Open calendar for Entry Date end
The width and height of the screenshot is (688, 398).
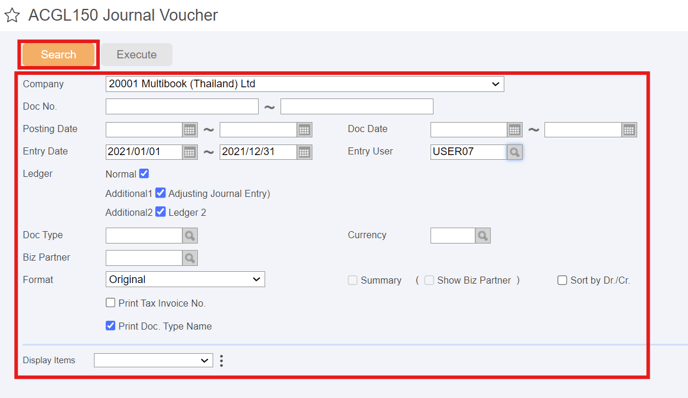click(304, 152)
